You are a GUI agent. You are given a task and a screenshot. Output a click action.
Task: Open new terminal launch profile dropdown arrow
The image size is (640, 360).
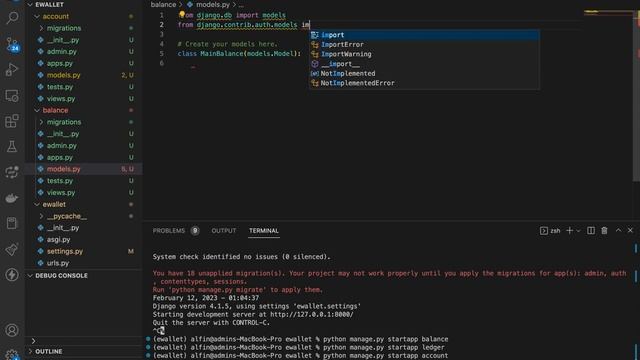pos(578,231)
